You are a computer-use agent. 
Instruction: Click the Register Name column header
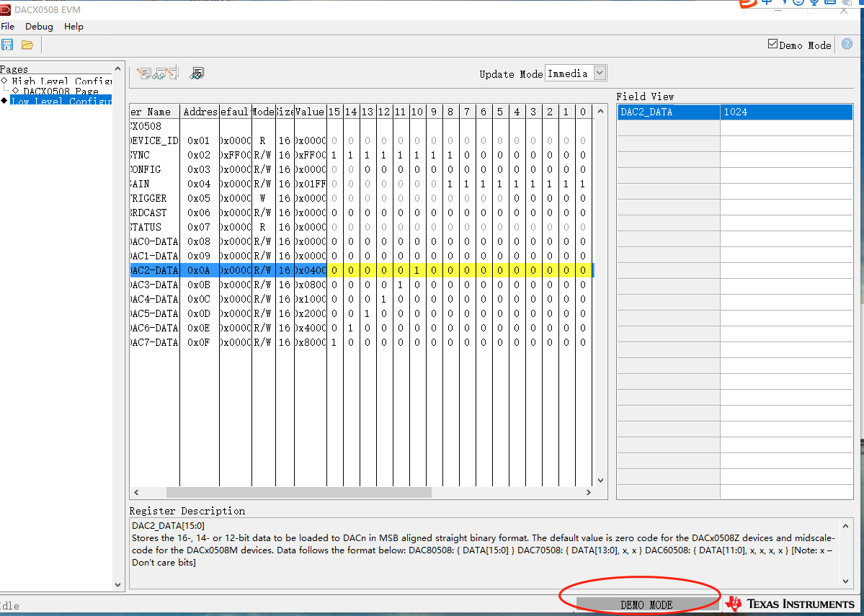click(x=155, y=112)
